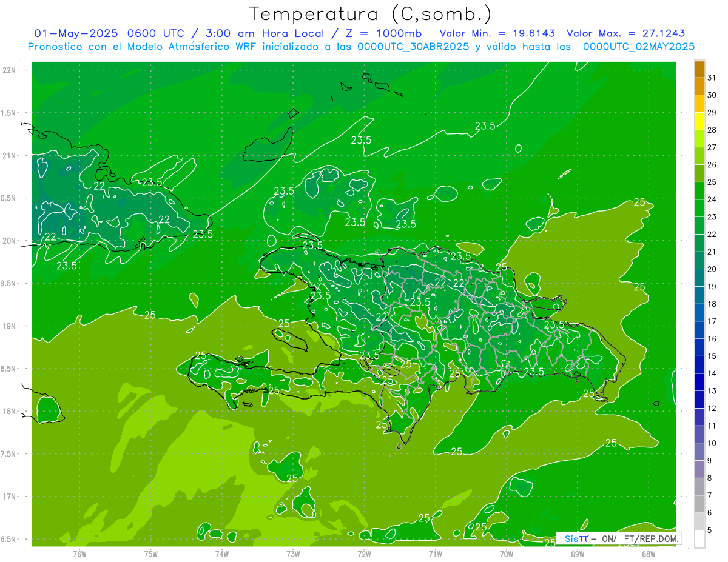Pick the dark blue colorbar segment between 13 and 14

coord(699,383)
